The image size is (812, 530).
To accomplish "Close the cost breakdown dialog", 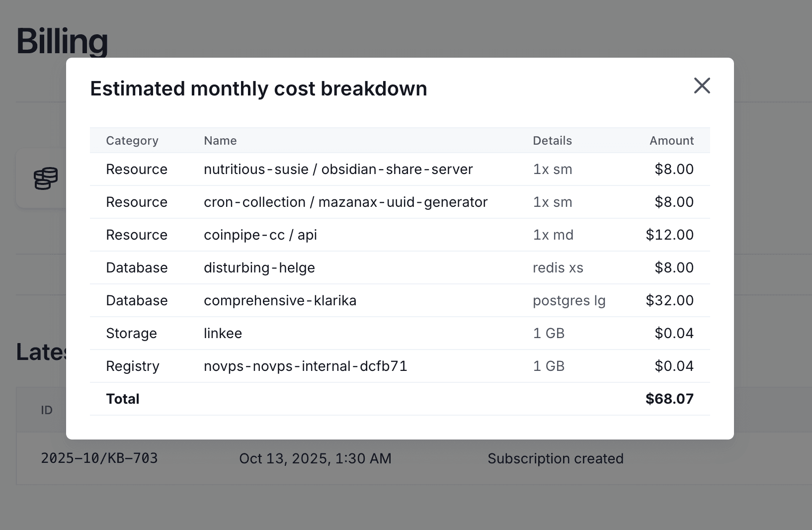I will 702,86.
